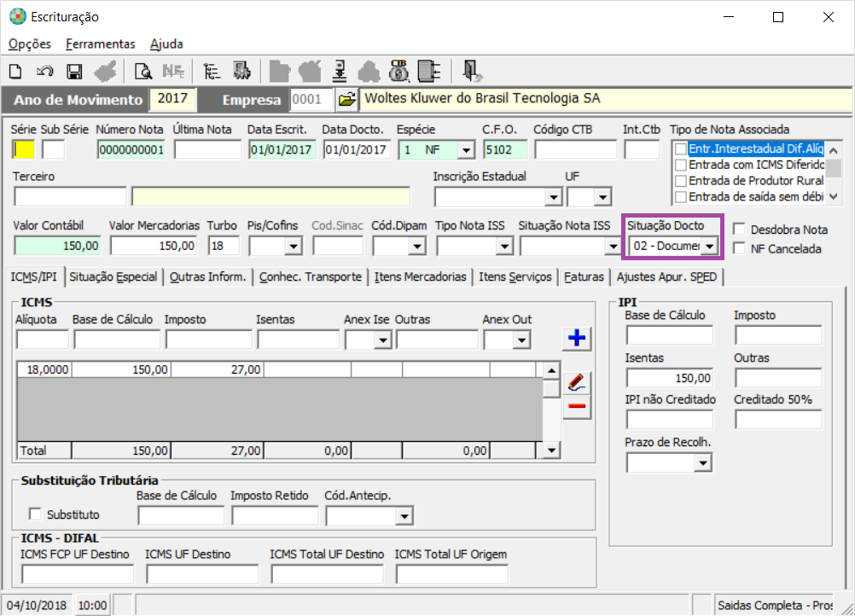Open the Faturas tab
The width and height of the screenshot is (855, 616).
584,276
